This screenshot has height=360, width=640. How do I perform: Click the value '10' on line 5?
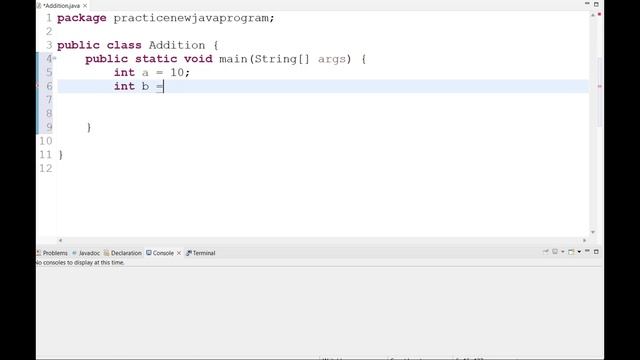pos(177,72)
